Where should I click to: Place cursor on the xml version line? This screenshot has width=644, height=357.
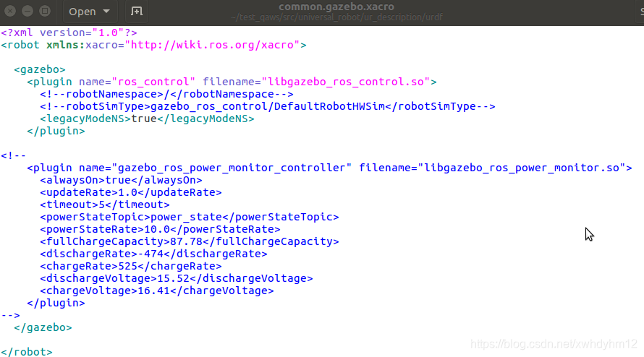click(x=69, y=33)
